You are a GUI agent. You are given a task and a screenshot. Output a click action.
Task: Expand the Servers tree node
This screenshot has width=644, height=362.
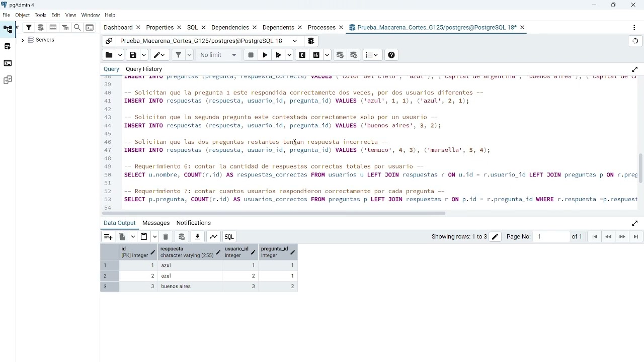[x=23, y=40]
